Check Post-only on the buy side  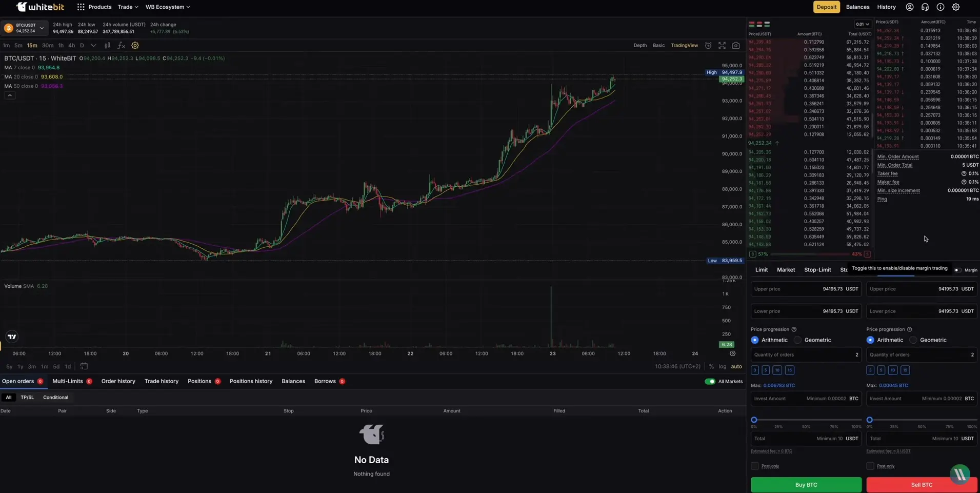[x=754, y=466]
